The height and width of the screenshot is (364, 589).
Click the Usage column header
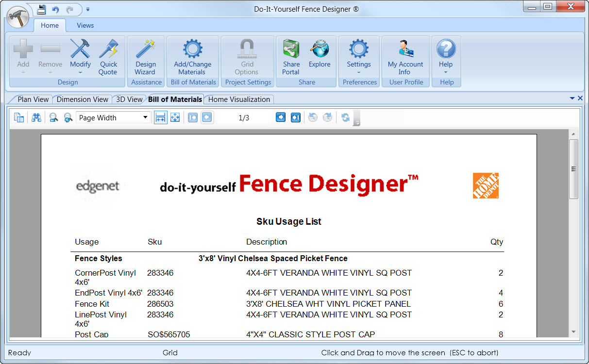point(87,242)
